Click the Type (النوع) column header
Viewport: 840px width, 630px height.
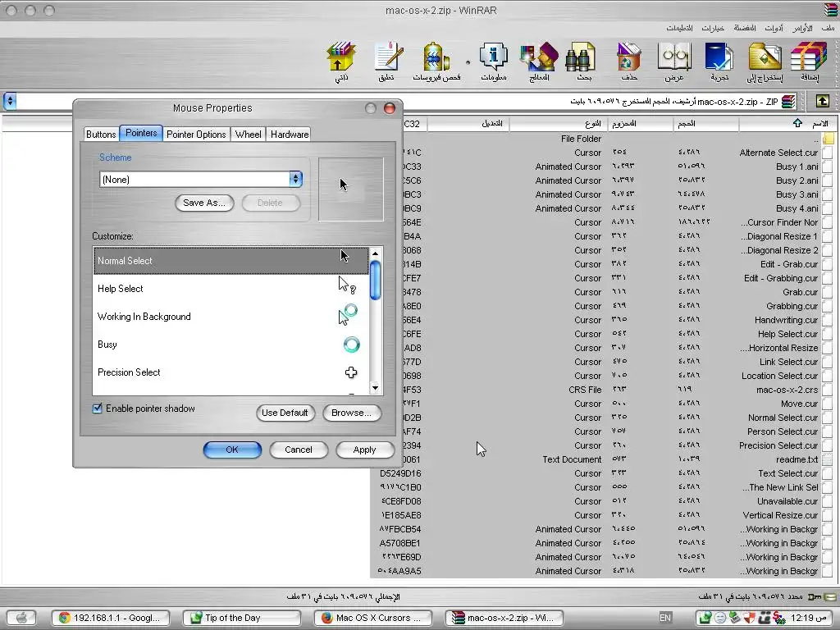[x=558, y=123]
